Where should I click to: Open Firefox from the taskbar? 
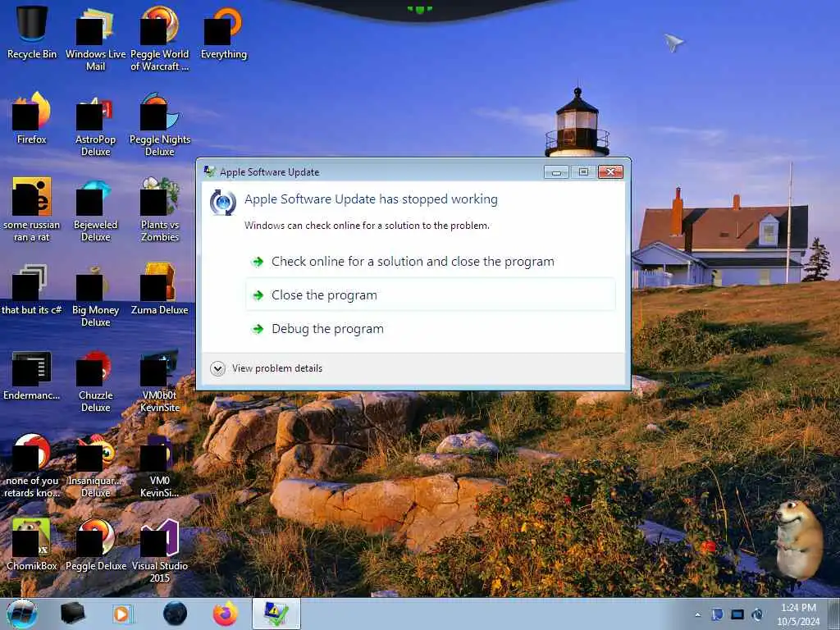coord(226,614)
